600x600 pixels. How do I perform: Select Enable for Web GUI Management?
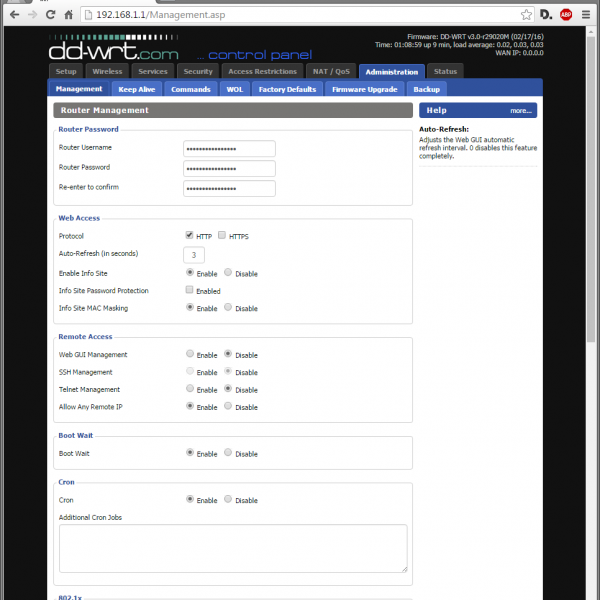click(190, 354)
